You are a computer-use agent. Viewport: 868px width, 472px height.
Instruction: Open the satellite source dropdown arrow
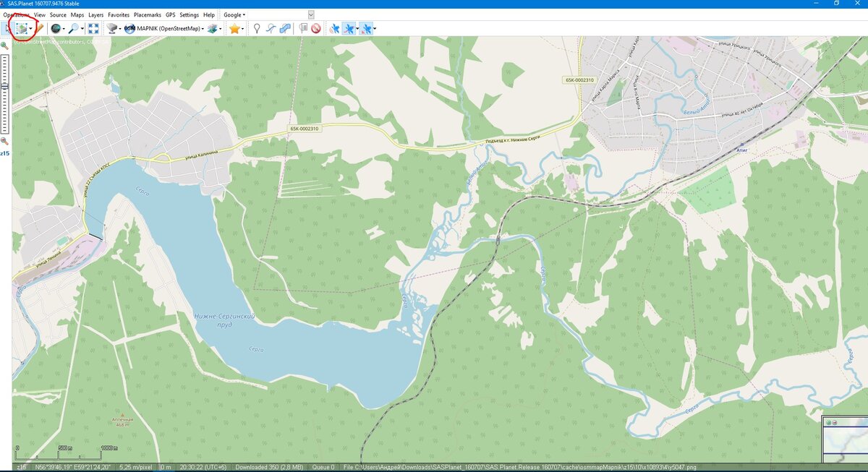point(120,29)
